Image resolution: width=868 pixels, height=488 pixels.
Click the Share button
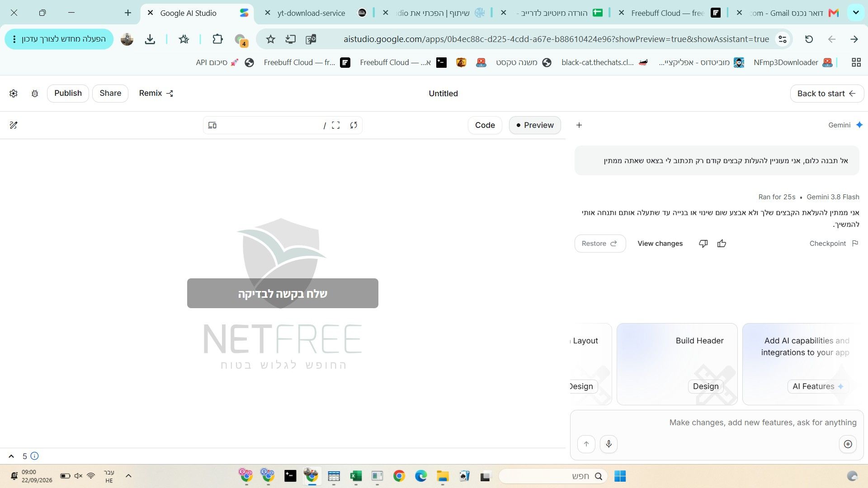(110, 94)
